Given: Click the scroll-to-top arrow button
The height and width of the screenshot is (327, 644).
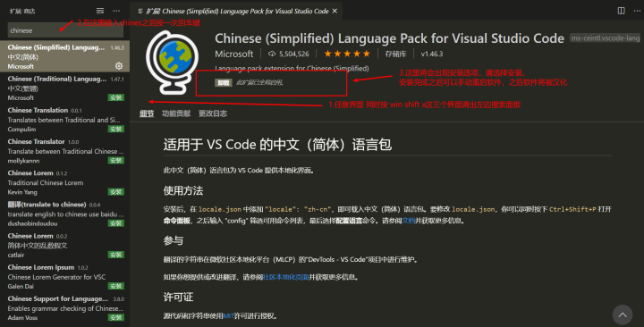Looking at the screenshot, I should [623, 314].
